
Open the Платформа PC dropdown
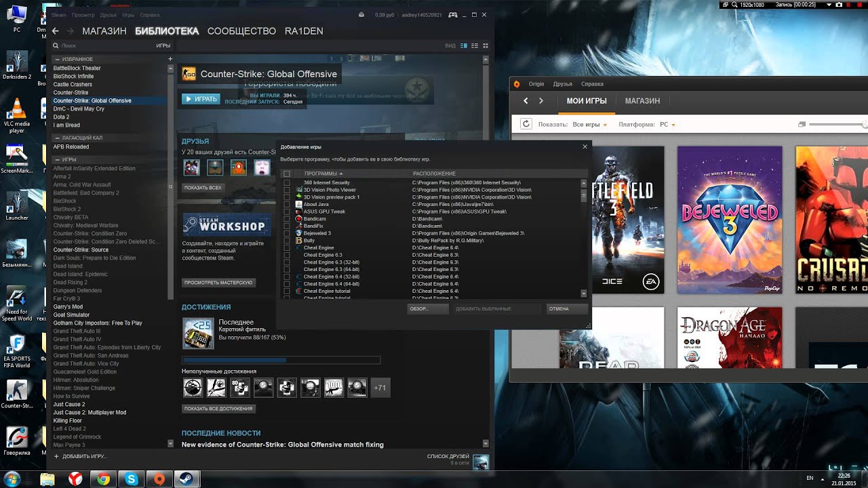pos(667,125)
